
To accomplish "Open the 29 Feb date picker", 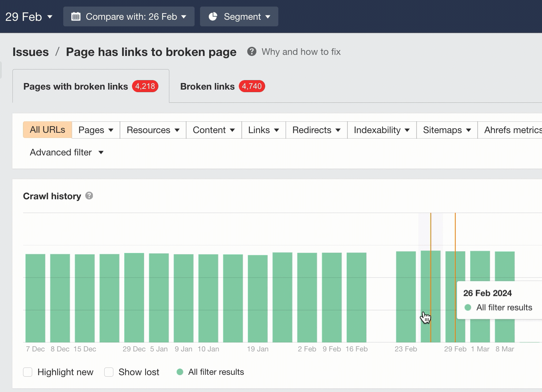I will (29, 16).
